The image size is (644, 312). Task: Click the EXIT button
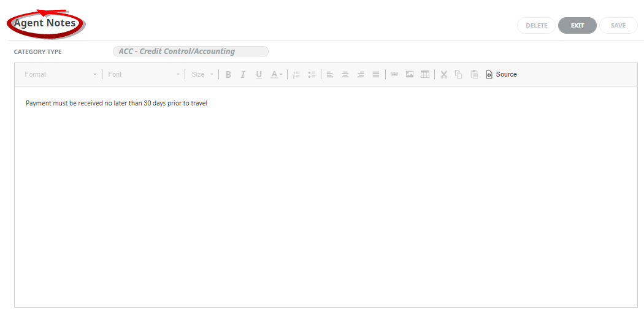pos(577,26)
